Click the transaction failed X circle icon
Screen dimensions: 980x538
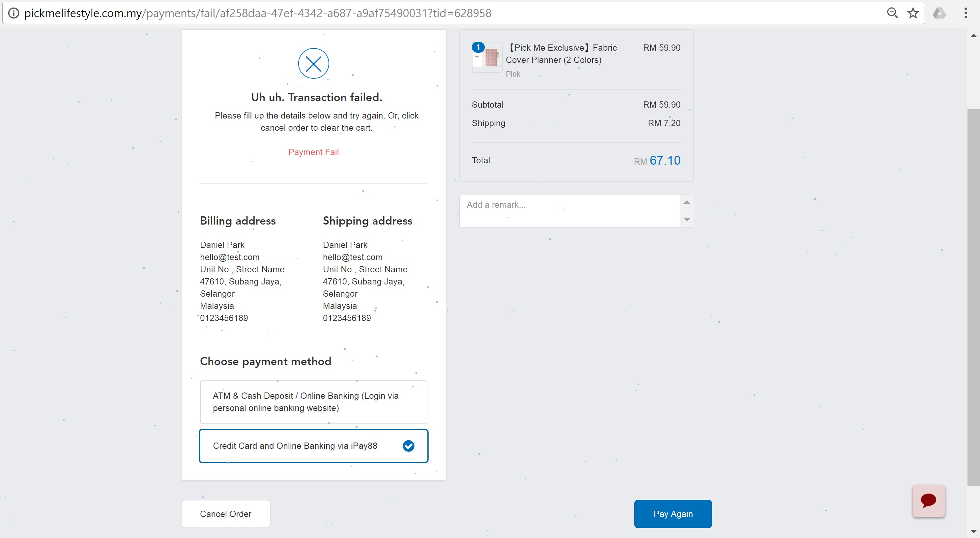pos(313,64)
